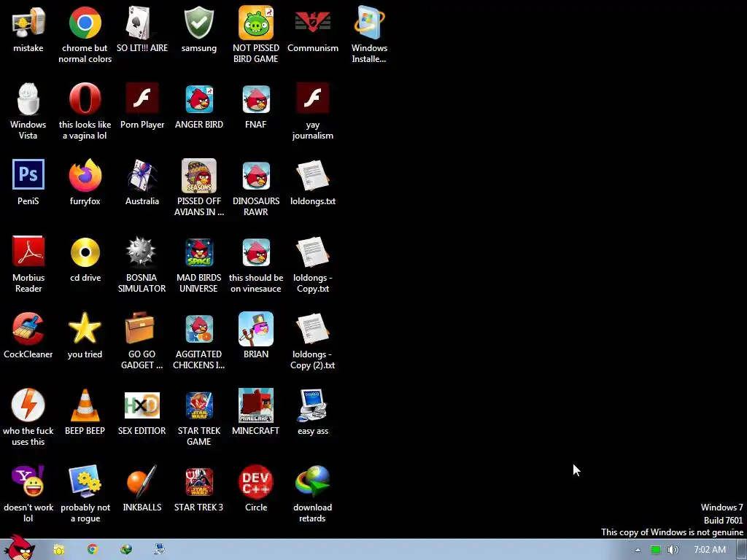Select the red Opera browser icon
The height and width of the screenshot is (560, 747).
click(x=85, y=99)
